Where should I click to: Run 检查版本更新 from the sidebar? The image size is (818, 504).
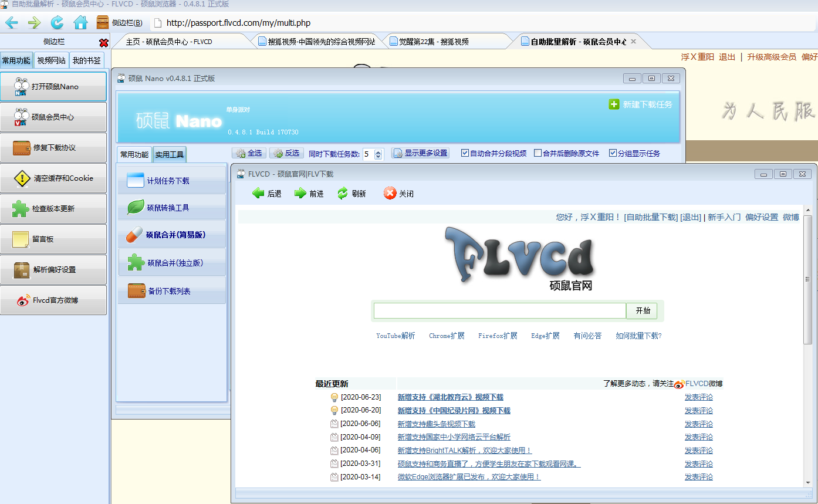(53, 208)
